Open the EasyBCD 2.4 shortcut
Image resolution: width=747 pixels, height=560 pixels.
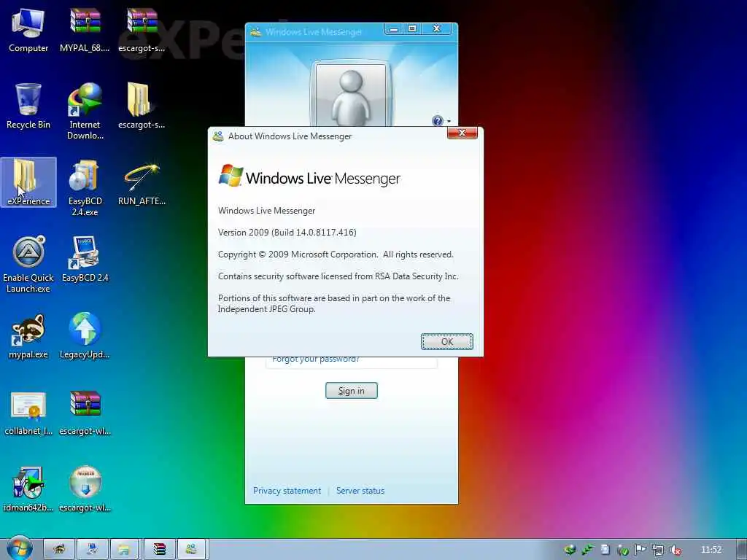(85, 260)
